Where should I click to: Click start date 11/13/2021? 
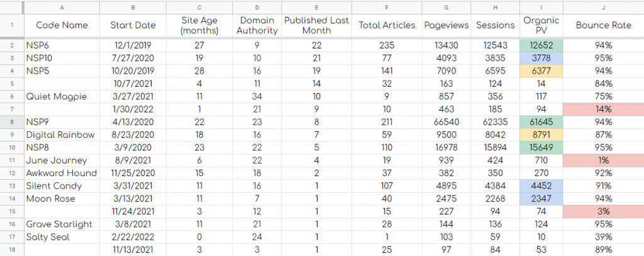pyautogui.click(x=133, y=250)
